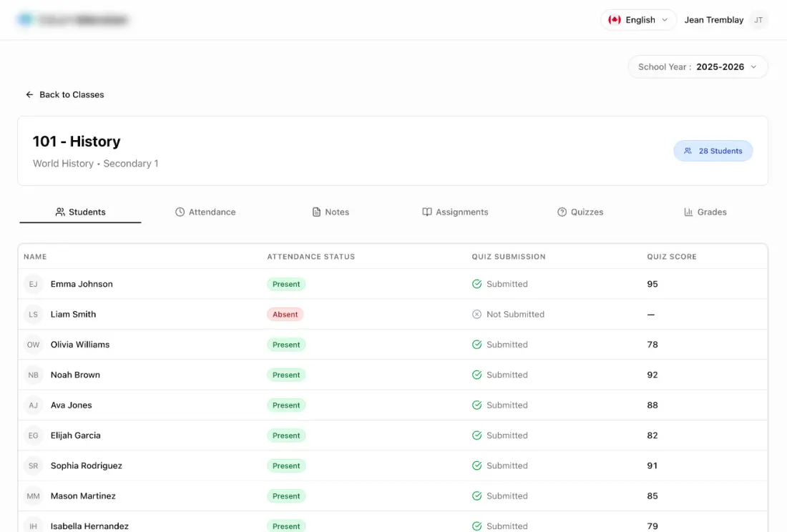This screenshot has width=787, height=532.
Task: Select student name Olivia Williams
Action: pos(80,345)
